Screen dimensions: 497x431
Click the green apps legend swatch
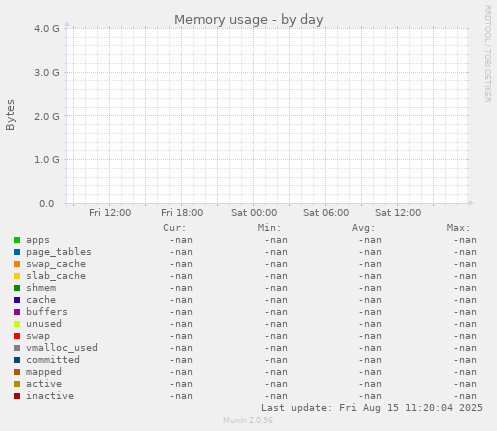click(17, 240)
